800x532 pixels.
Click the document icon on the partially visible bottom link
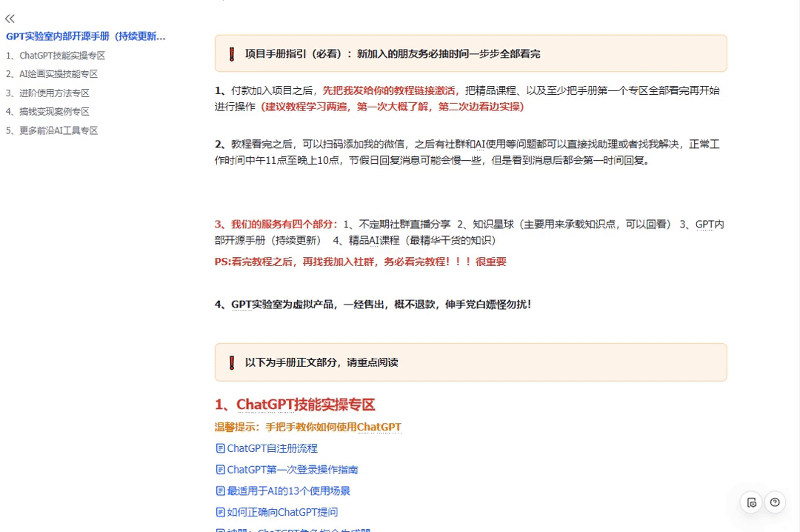[220, 529]
